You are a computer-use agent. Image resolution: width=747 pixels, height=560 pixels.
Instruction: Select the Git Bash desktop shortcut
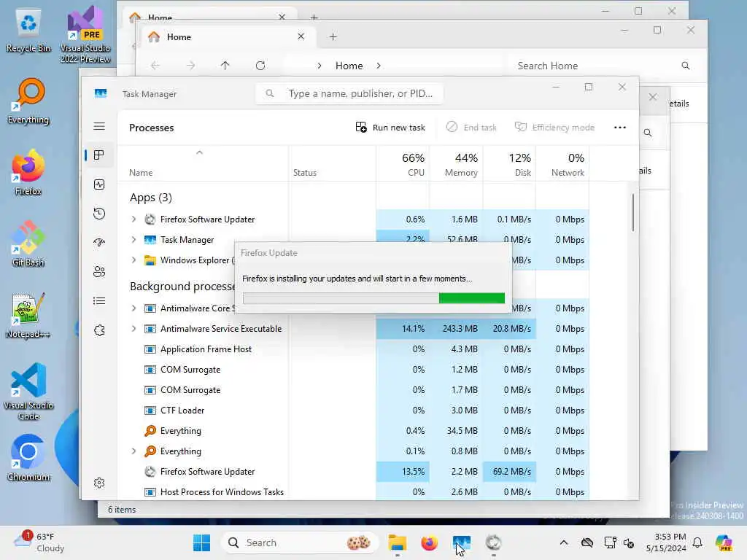[28, 244]
